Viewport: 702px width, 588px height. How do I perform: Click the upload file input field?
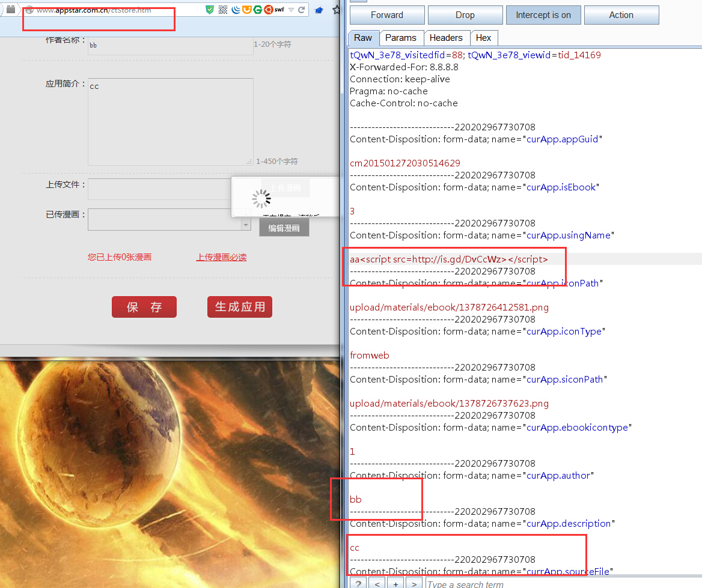(x=160, y=189)
